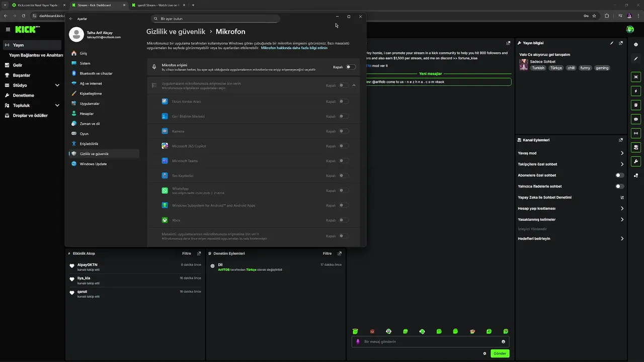The height and width of the screenshot is (362, 644).
Task: Click the wrench icon in right toolbar
Action: (636, 161)
